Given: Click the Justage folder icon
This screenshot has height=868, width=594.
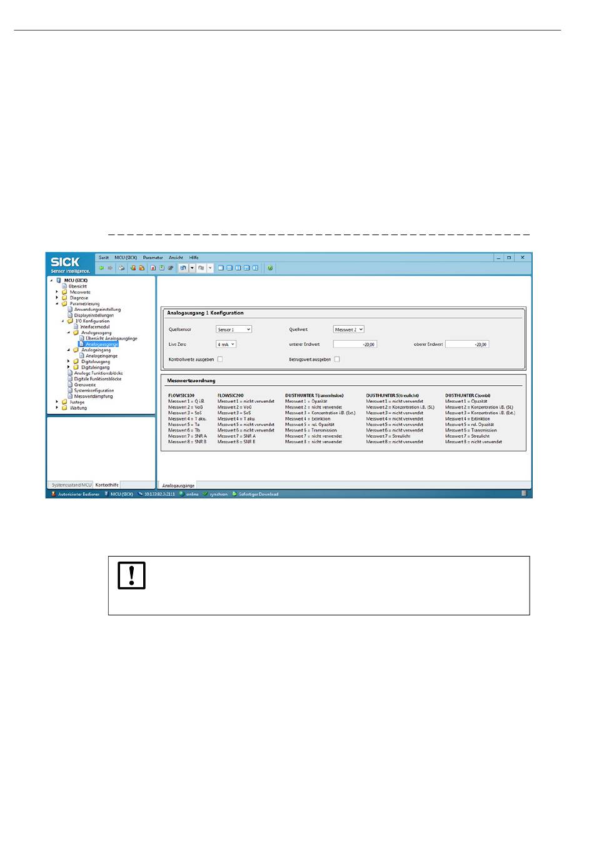Looking at the screenshot, I should point(64,402).
